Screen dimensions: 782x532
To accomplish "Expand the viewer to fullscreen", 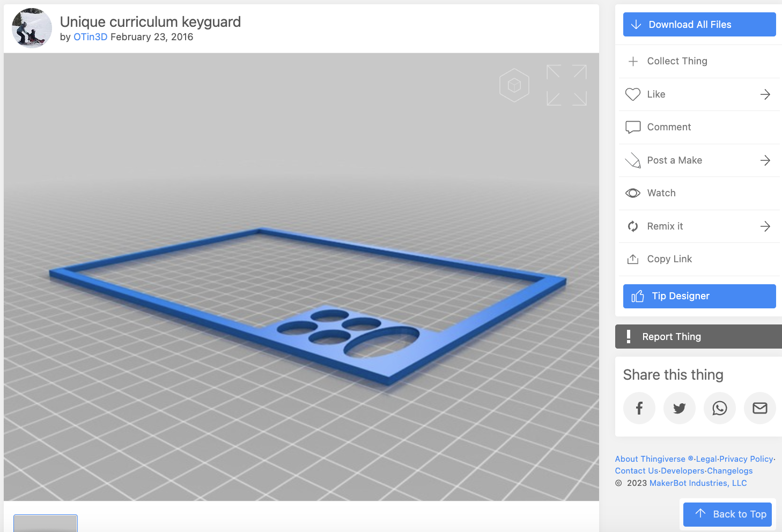I will click(566, 85).
